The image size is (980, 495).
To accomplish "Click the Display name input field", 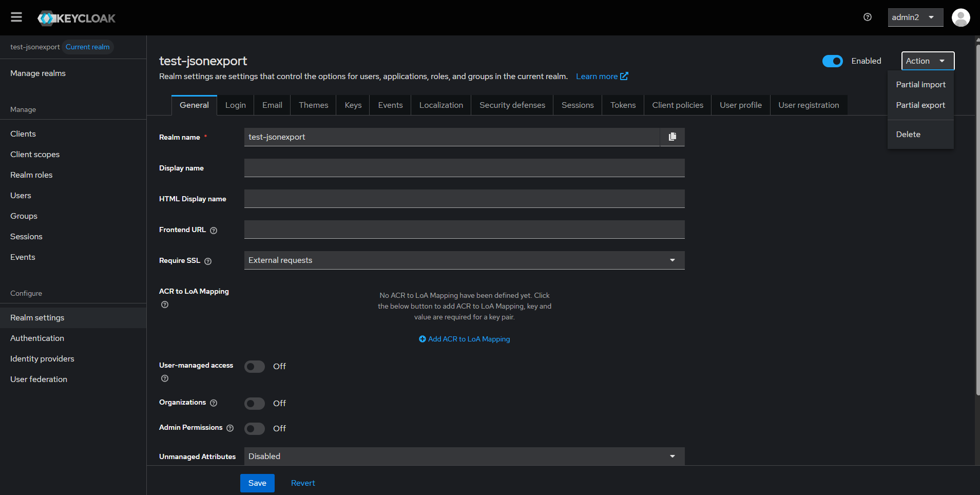I will (464, 168).
